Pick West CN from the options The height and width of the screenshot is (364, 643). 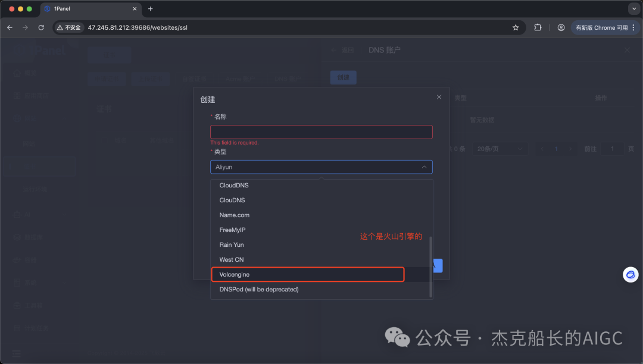click(x=321, y=259)
